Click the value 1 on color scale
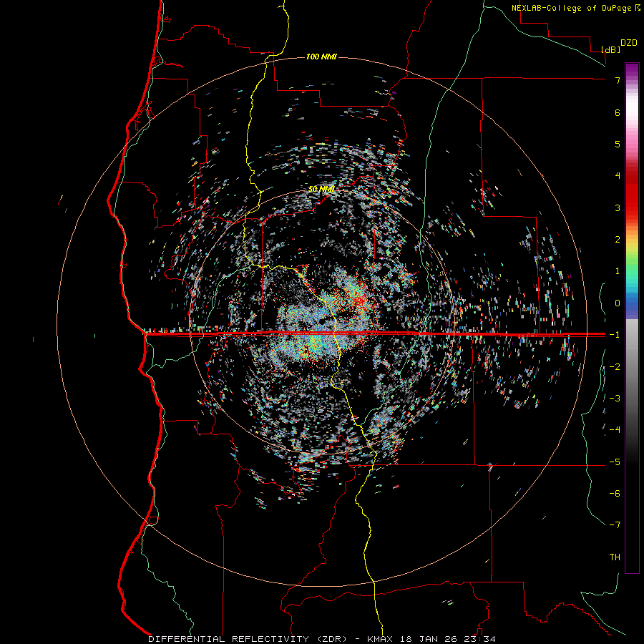The image size is (644, 644). 618,271
